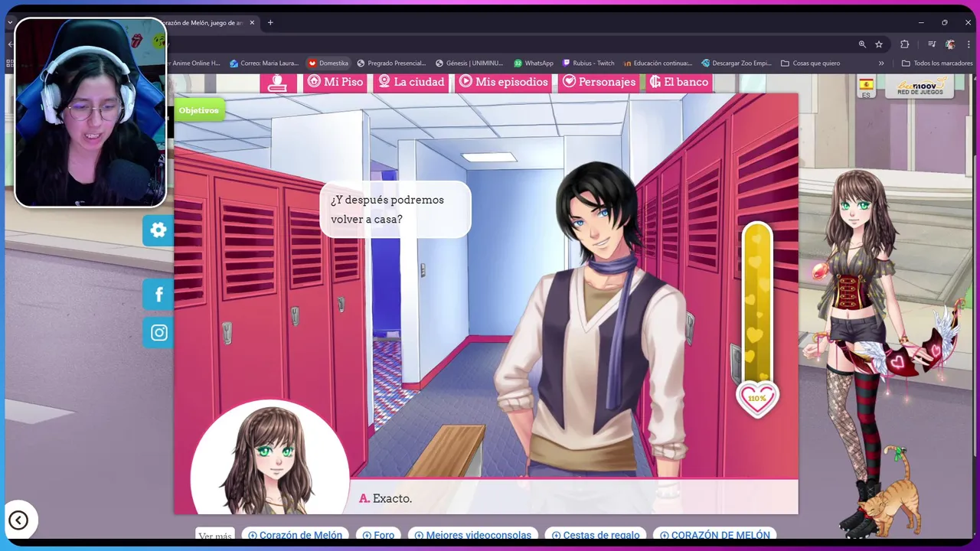Bookmark this page with the star icon

click(x=879, y=44)
